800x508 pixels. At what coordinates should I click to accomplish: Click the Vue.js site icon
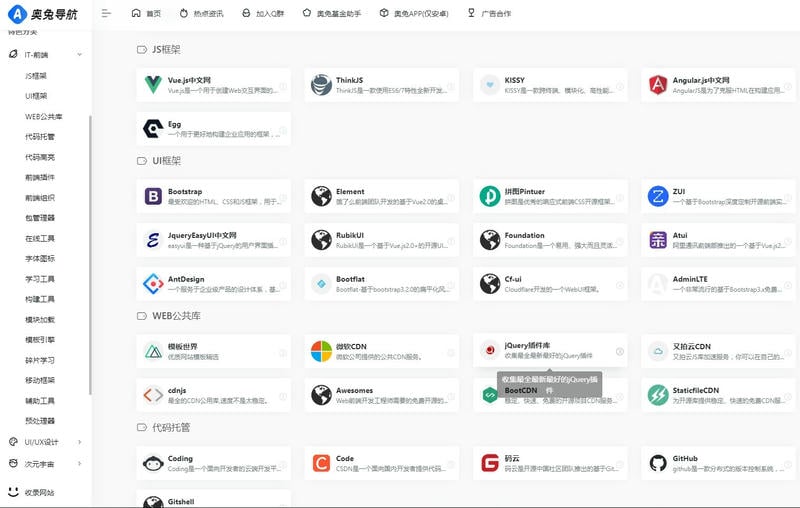[153, 85]
